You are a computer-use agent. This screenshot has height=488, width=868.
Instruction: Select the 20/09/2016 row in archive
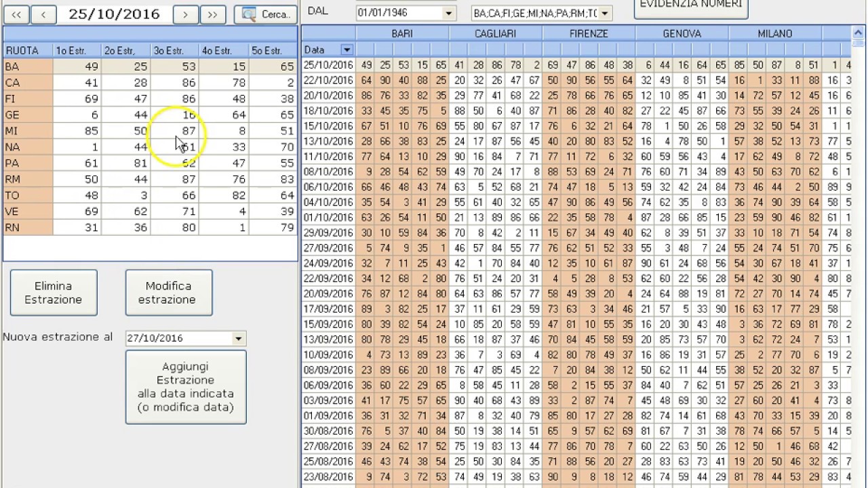pos(576,293)
